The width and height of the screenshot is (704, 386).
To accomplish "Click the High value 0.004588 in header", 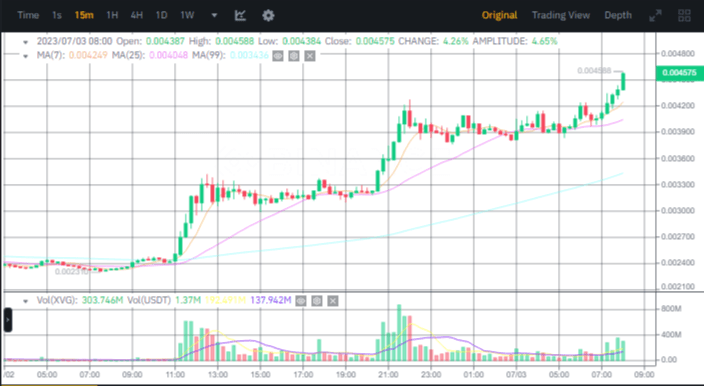I will click(x=234, y=41).
